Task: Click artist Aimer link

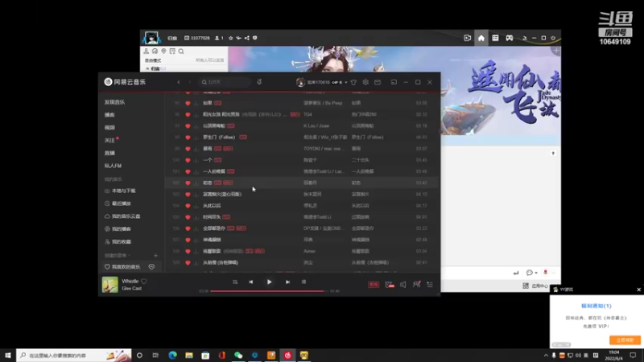Action: pos(309,251)
